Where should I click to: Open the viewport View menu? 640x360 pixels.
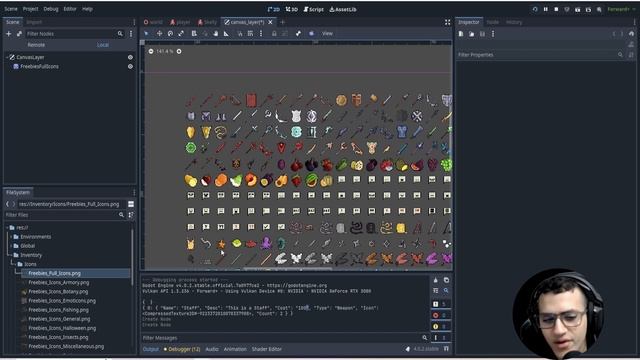pyautogui.click(x=327, y=34)
